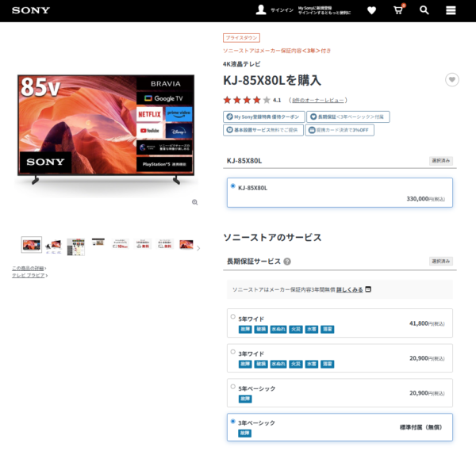476x451 pixels.
Task: Click the 330,000円 price text
Action: (425, 199)
